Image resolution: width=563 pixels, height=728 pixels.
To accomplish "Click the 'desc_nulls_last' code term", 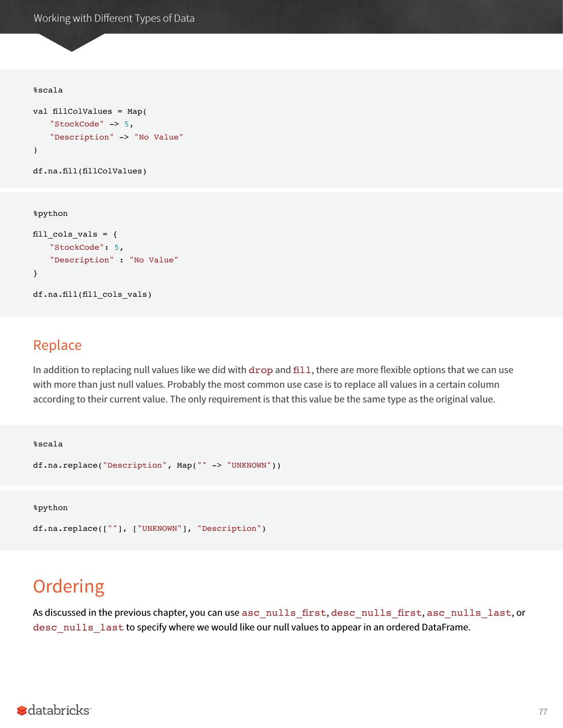I will tap(78, 627).
